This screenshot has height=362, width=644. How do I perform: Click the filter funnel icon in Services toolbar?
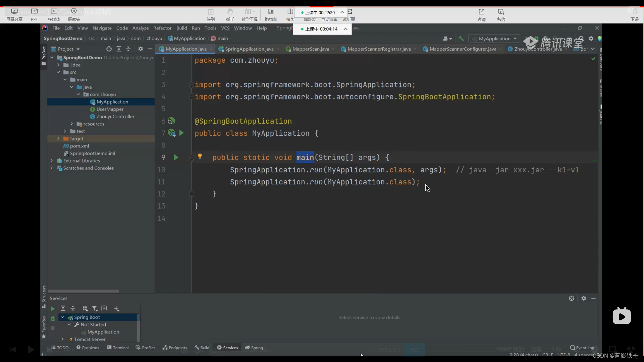(x=95, y=308)
